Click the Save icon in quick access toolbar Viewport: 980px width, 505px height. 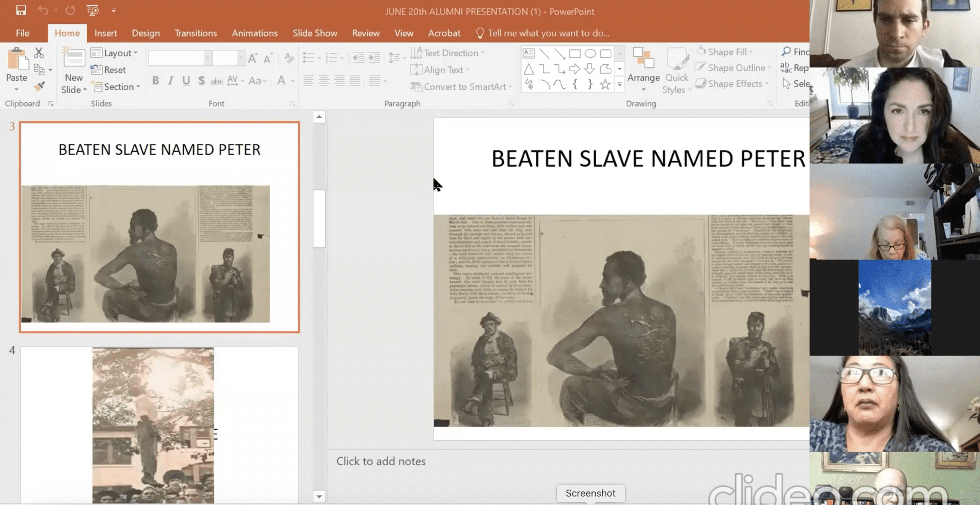pyautogui.click(x=21, y=10)
